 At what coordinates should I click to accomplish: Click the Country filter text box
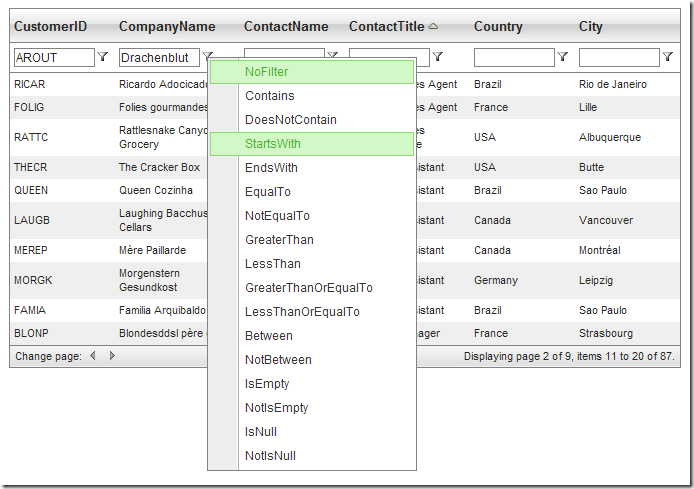[x=514, y=58]
